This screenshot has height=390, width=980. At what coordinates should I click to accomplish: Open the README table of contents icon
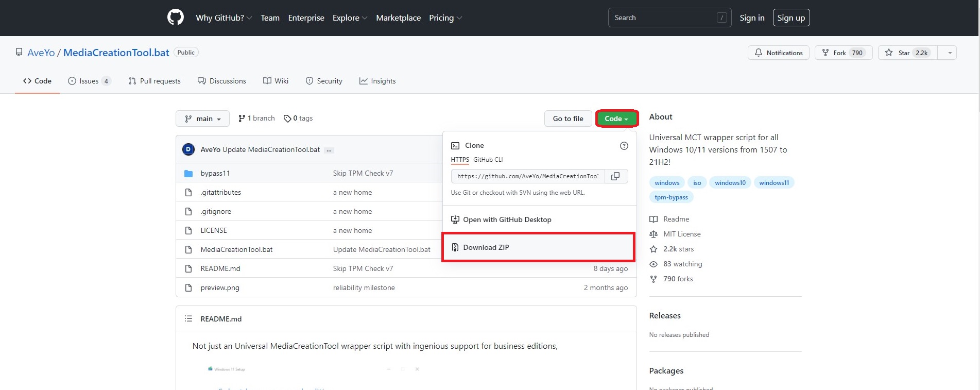click(188, 319)
